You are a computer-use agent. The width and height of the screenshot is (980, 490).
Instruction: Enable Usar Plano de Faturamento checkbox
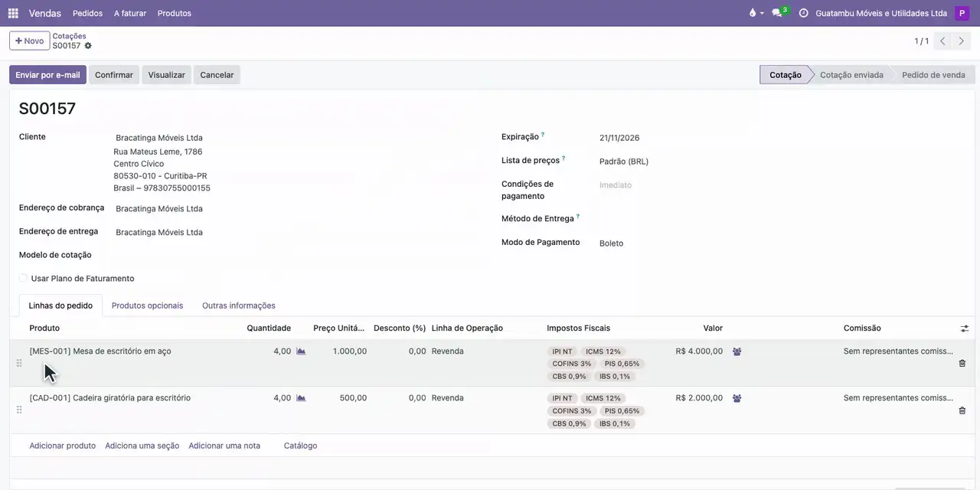(24, 279)
